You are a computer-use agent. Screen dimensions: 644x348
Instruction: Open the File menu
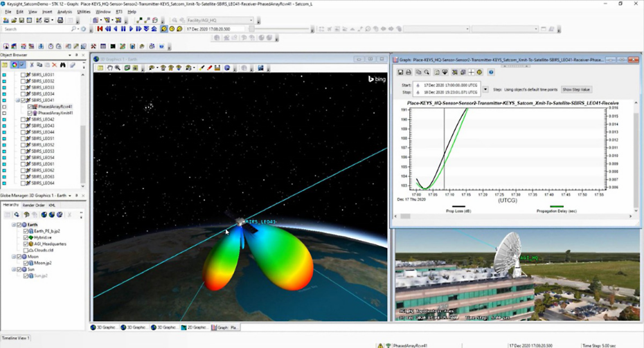(x=8, y=12)
